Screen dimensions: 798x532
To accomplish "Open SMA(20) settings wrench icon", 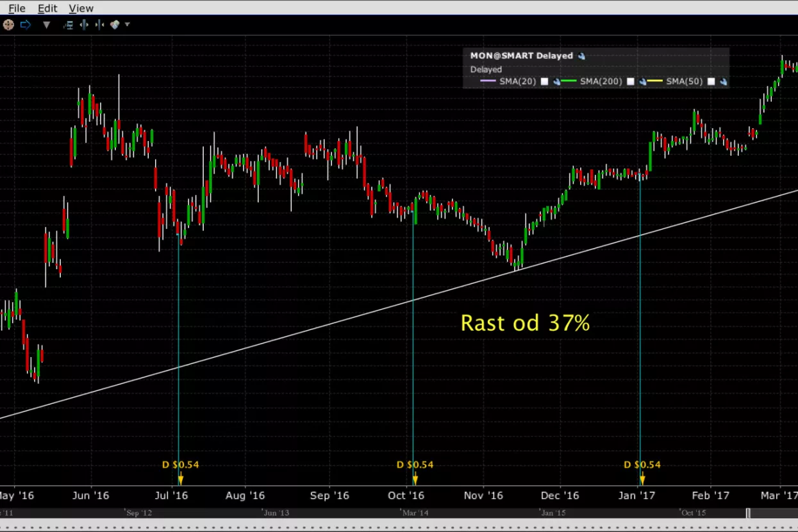I will [x=557, y=82].
